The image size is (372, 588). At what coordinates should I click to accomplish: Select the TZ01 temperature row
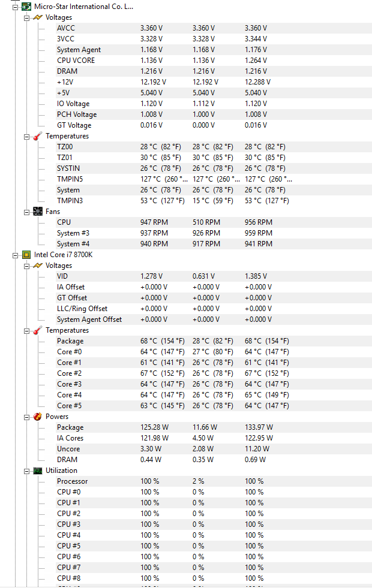click(214, 158)
